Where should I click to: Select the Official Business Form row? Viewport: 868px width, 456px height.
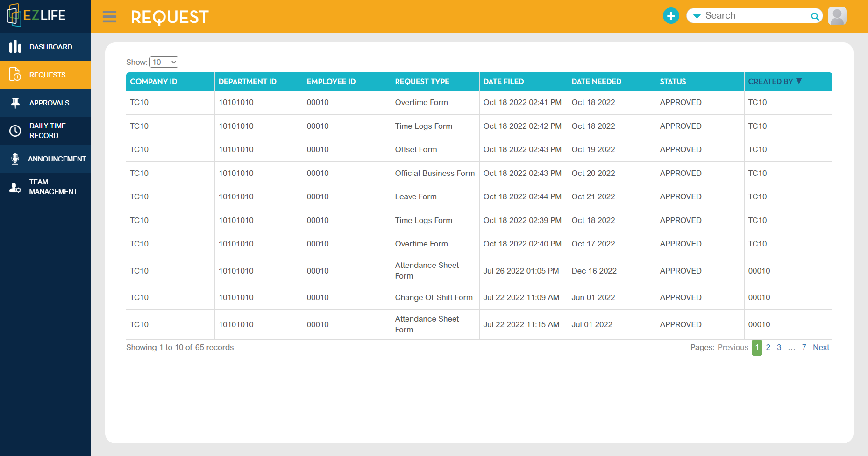(x=479, y=173)
